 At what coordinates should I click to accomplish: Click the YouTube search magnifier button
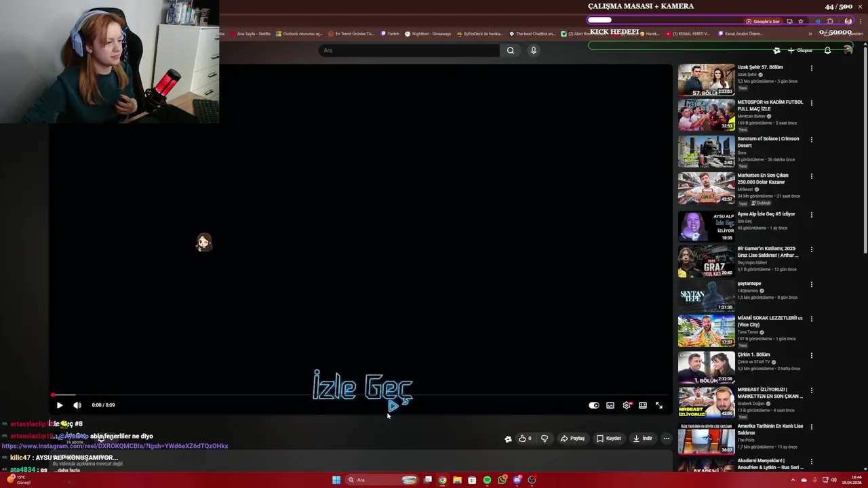[511, 50]
